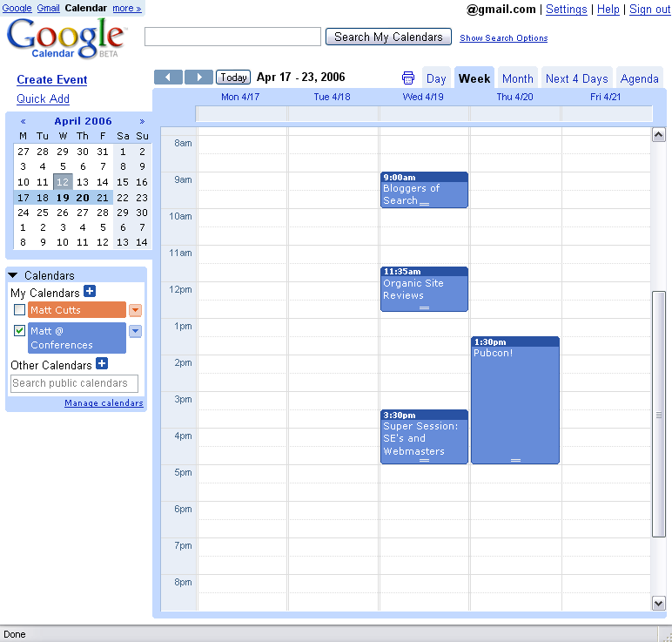Go to next month in mini calendar
Image resolution: width=672 pixels, height=642 pixels.
pyautogui.click(x=142, y=121)
